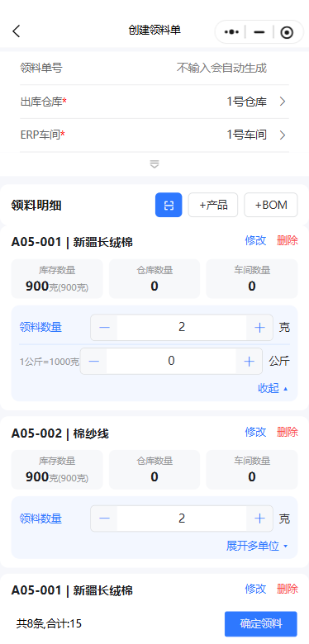The height and width of the screenshot is (644, 309).
Task: Add an item with +产品 button
Action: 213,205
